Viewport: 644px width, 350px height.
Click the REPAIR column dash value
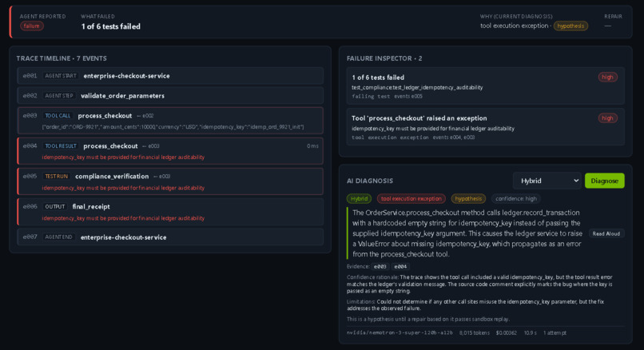coord(607,26)
